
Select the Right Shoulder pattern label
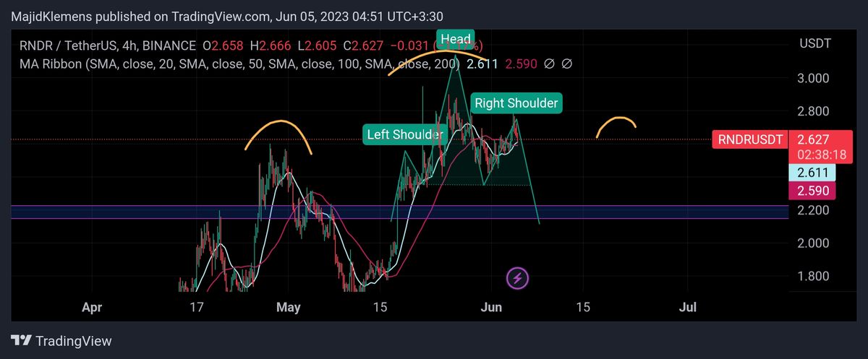[516, 103]
